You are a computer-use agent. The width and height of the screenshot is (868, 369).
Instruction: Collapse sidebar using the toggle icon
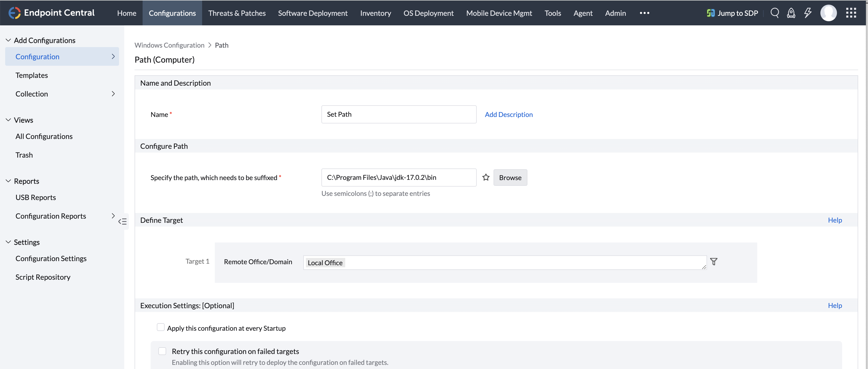(x=122, y=222)
